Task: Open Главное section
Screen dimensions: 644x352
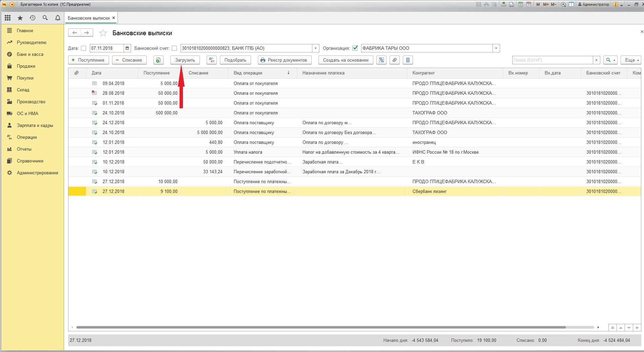Action: coord(25,30)
